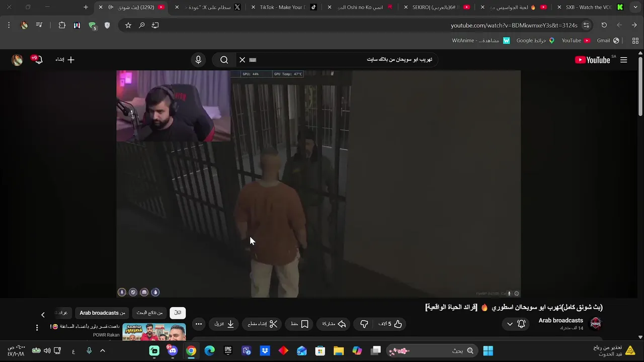This screenshot has height=362, width=644.
Task: View site information tune icon
Action: pos(586,25)
